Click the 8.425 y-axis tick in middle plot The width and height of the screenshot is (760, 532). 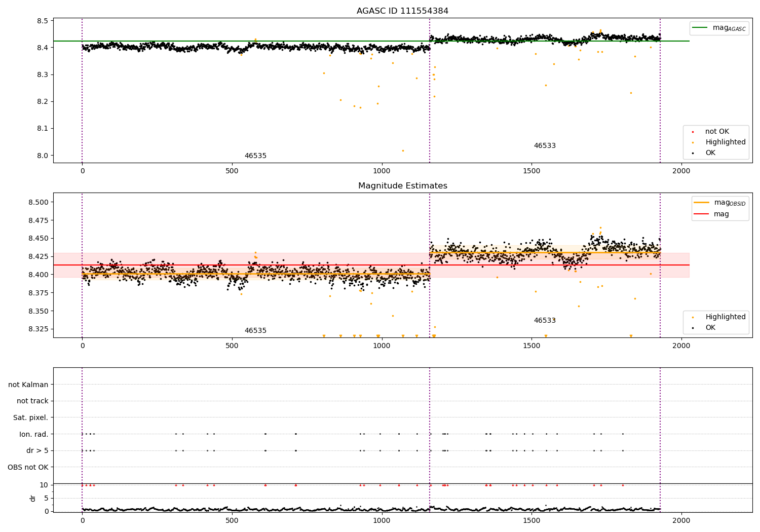coord(39,256)
